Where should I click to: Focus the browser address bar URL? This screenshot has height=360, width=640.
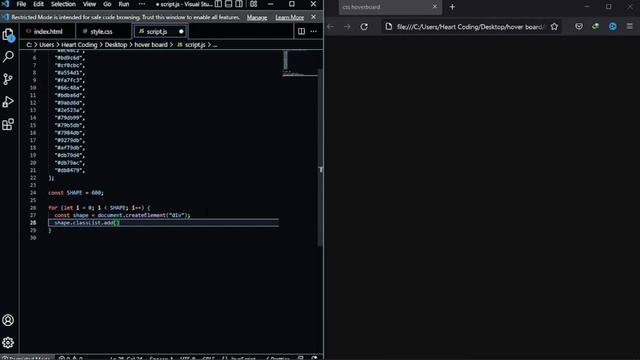470,27
